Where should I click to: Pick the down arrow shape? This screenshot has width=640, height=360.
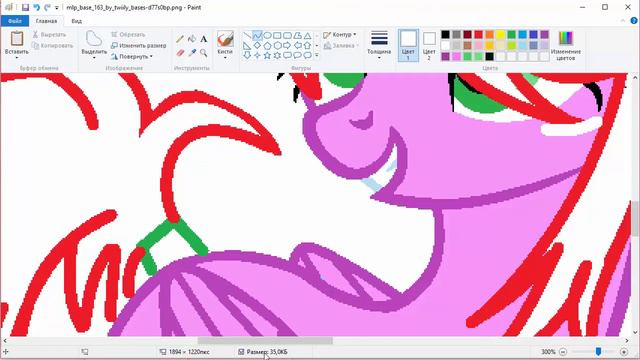tap(247, 55)
